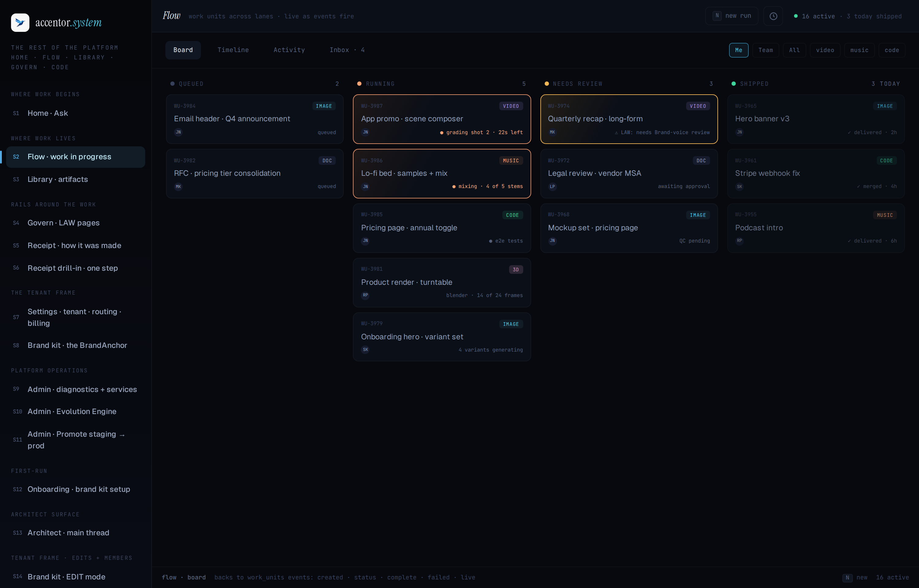This screenshot has width=919, height=588.
Task: Open Settings · tenant · routing · billing
Action: [76, 317]
